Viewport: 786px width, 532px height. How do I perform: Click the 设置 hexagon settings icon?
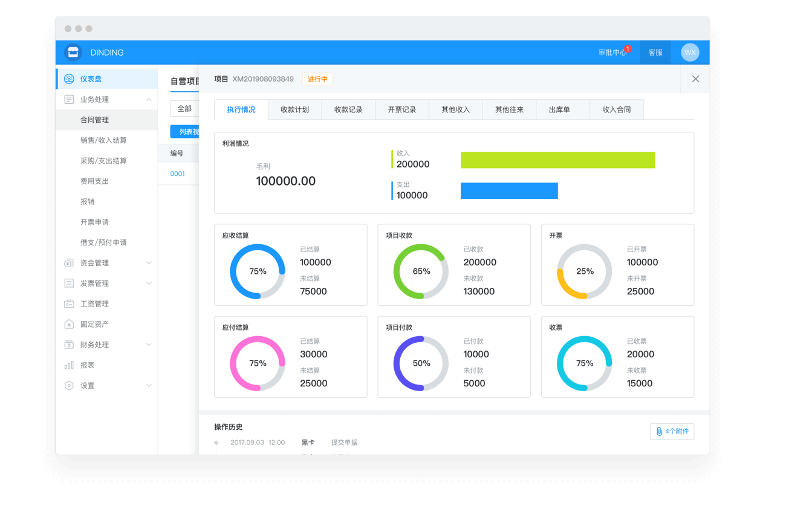coord(69,386)
